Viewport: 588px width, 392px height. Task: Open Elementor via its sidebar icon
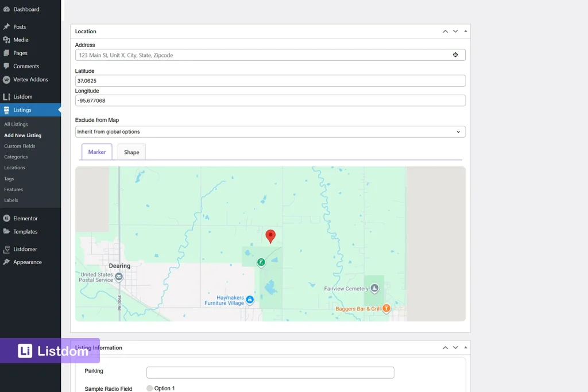8,218
